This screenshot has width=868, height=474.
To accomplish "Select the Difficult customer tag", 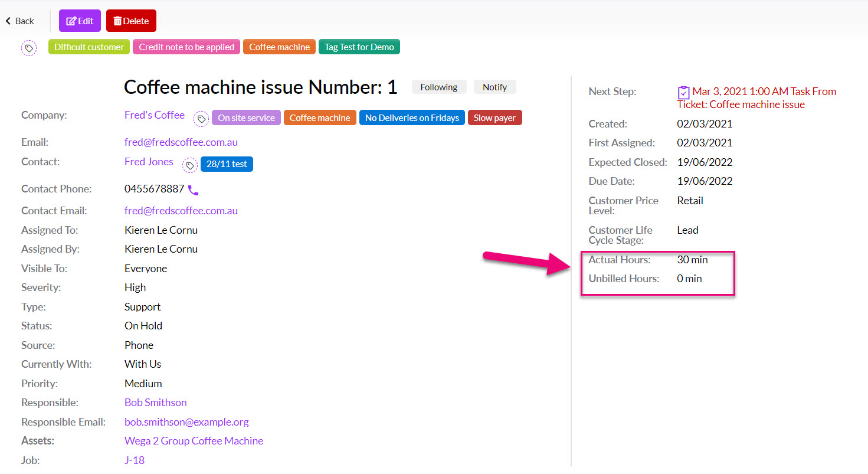I will pos(89,47).
